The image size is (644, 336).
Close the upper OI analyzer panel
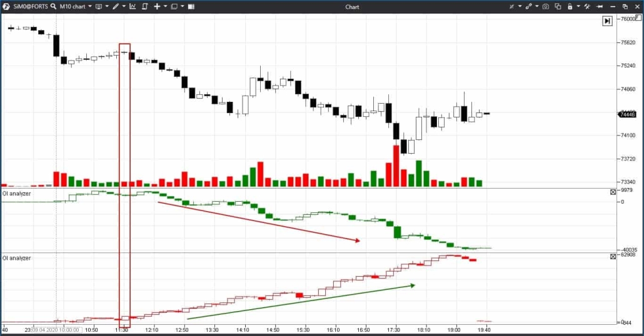click(613, 192)
